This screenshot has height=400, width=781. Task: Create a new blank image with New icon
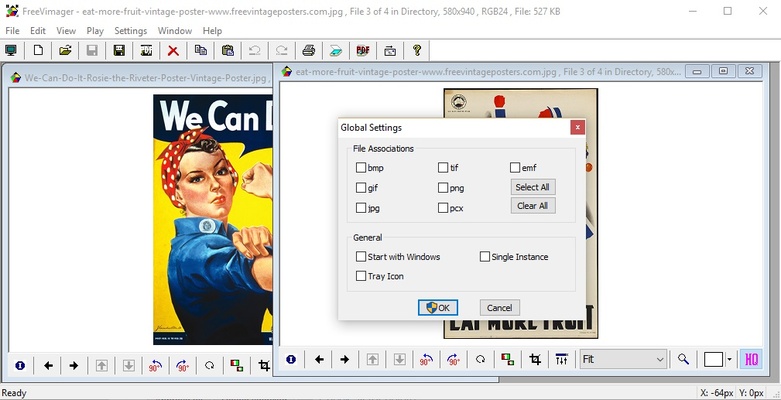point(38,50)
